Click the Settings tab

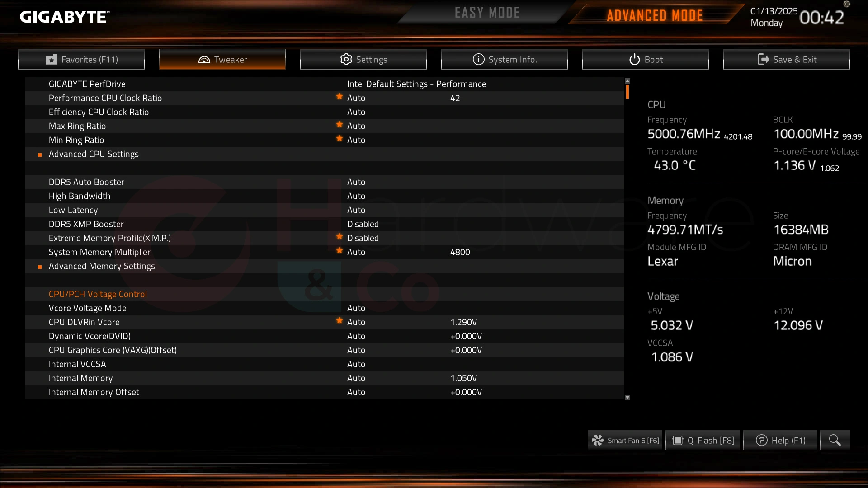(363, 59)
